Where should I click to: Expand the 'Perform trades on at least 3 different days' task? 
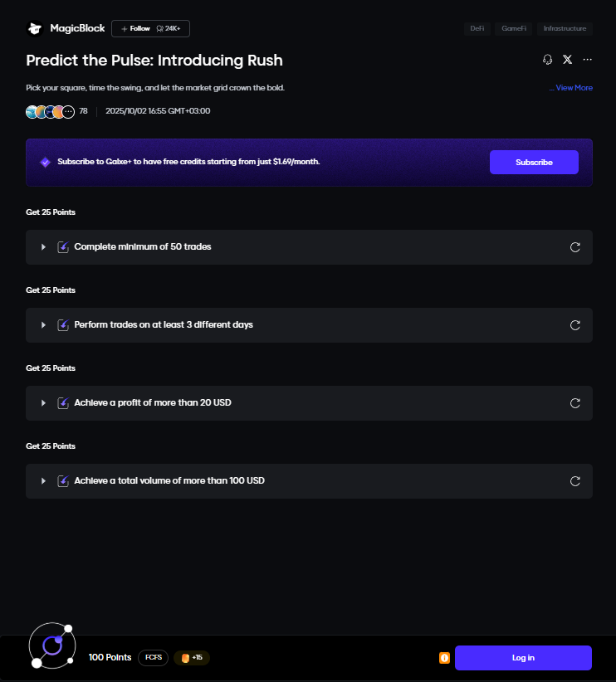(43, 325)
